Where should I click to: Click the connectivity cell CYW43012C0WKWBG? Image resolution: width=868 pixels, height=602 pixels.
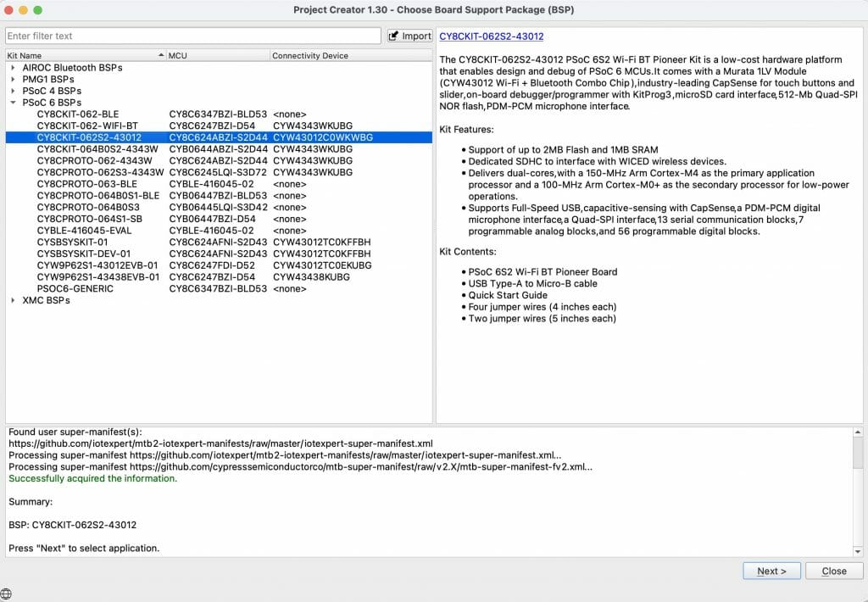[x=323, y=137]
